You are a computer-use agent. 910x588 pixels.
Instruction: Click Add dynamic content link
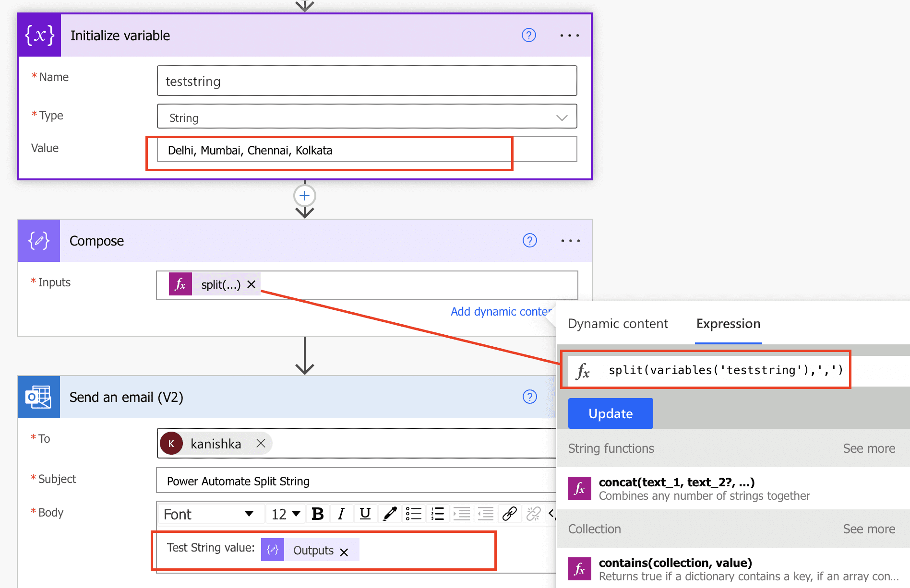pyautogui.click(x=501, y=312)
